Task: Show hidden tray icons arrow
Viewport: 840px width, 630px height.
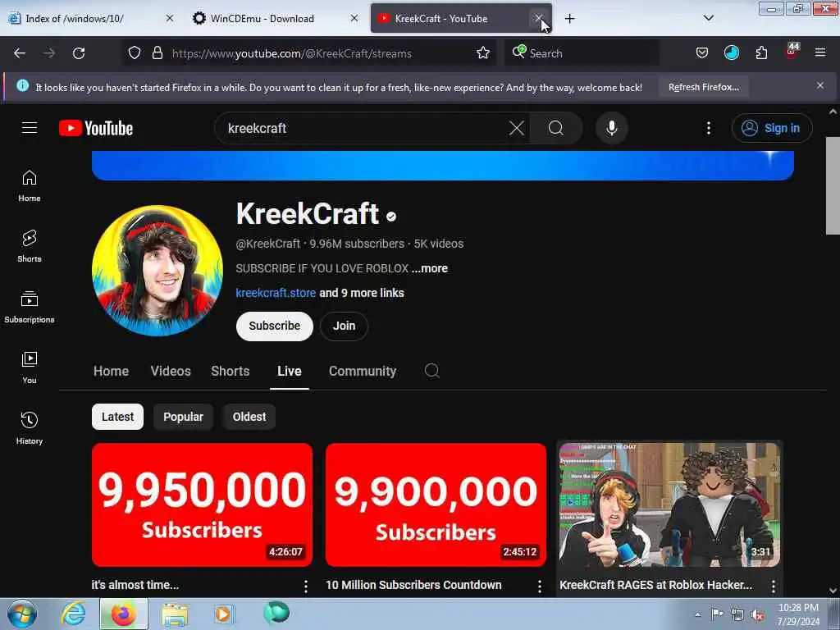Action: pyautogui.click(x=697, y=615)
